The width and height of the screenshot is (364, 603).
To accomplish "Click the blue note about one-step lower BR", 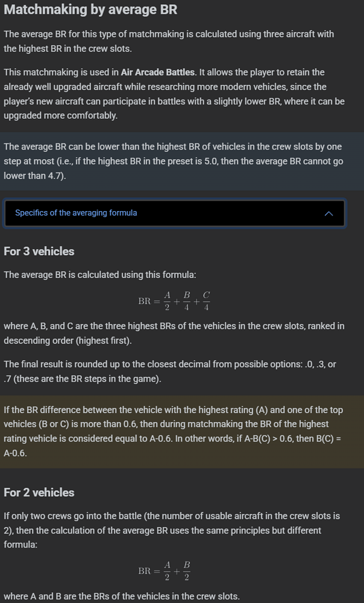I will pos(174,161).
